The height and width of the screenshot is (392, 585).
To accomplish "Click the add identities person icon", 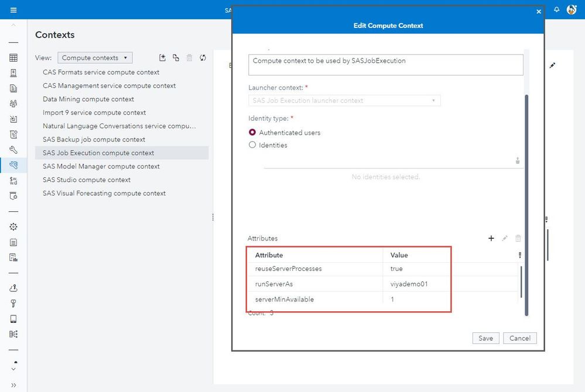I will coord(518,160).
